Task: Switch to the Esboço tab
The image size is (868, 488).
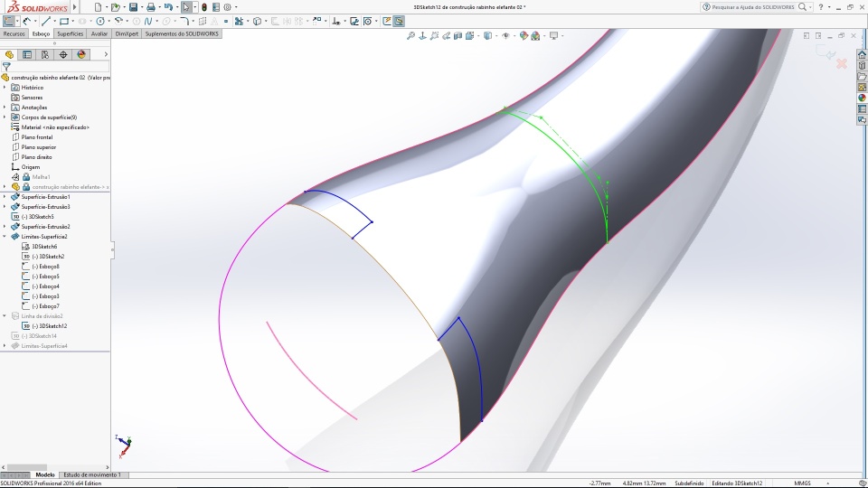Action: click(41, 33)
